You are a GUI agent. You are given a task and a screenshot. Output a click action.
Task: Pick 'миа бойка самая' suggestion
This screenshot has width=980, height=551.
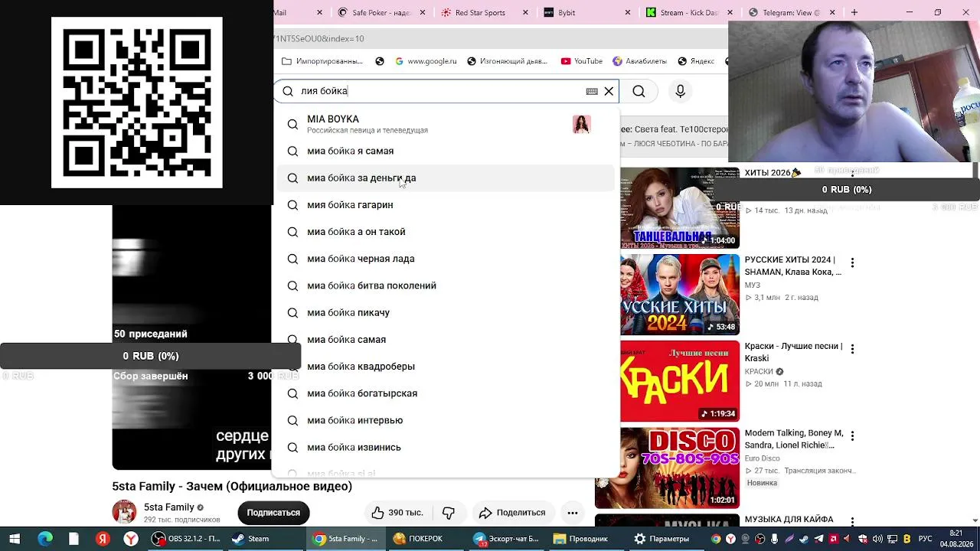446,339
